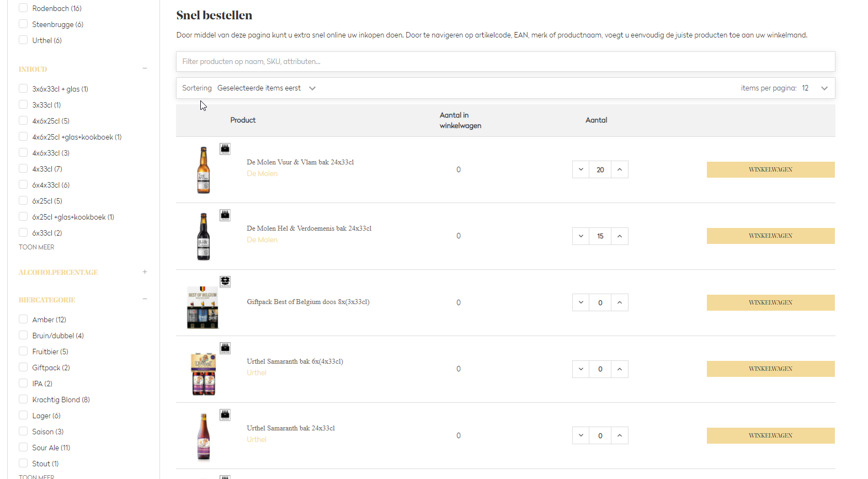This screenshot has height=479, width=868.
Task: Check the Saison (3) category
Action: [23, 431]
